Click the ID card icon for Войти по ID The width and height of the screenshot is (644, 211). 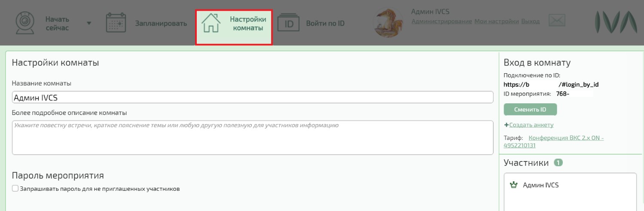click(288, 23)
